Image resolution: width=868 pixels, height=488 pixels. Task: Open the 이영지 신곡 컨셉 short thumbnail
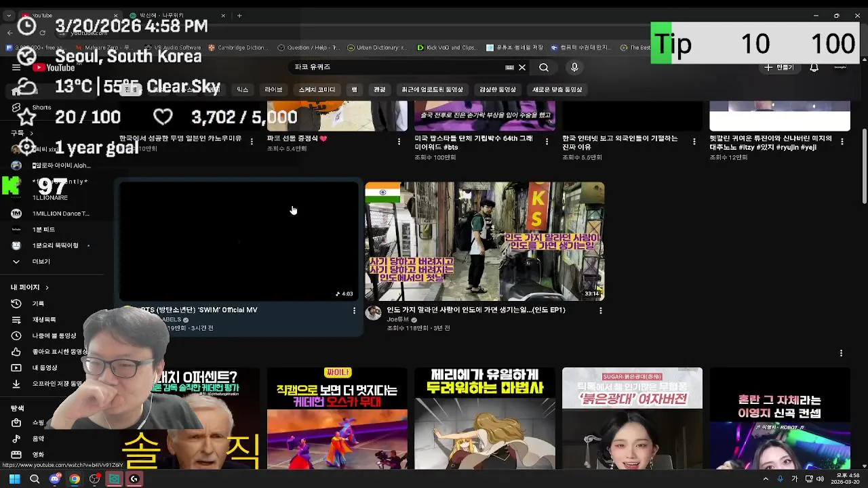pyautogui.click(x=780, y=418)
